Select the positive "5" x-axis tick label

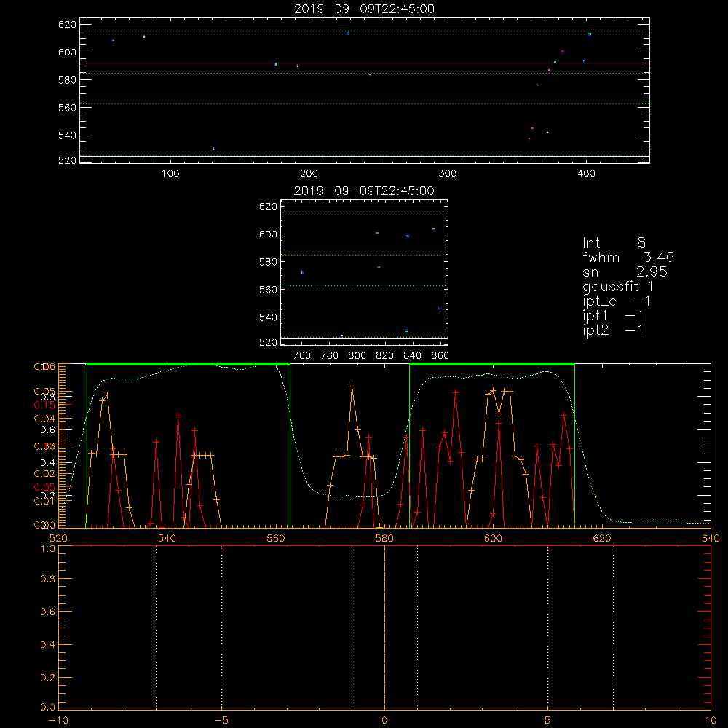click(x=548, y=720)
